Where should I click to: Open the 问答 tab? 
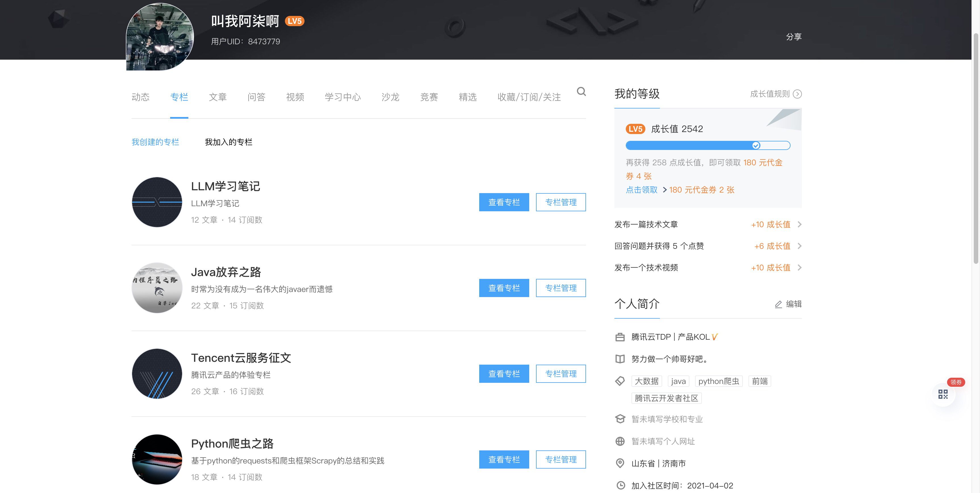[257, 97]
